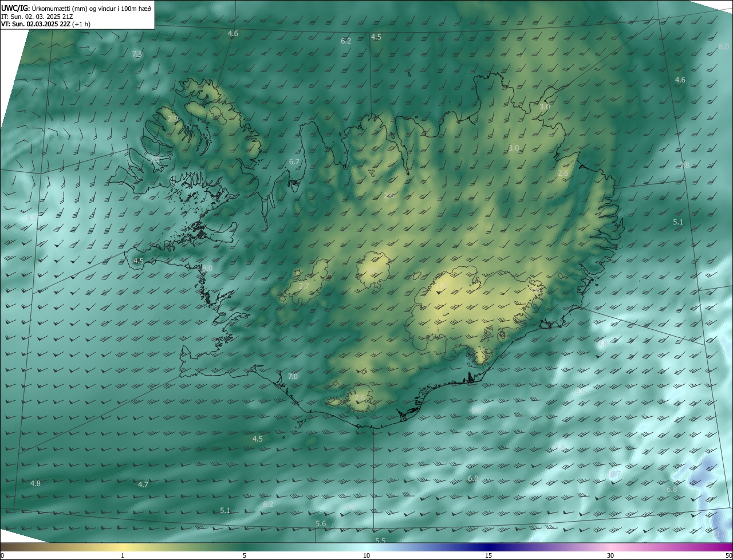Click the 6.2 value label on the map
Screen dimensions: 733x560
click(346, 41)
